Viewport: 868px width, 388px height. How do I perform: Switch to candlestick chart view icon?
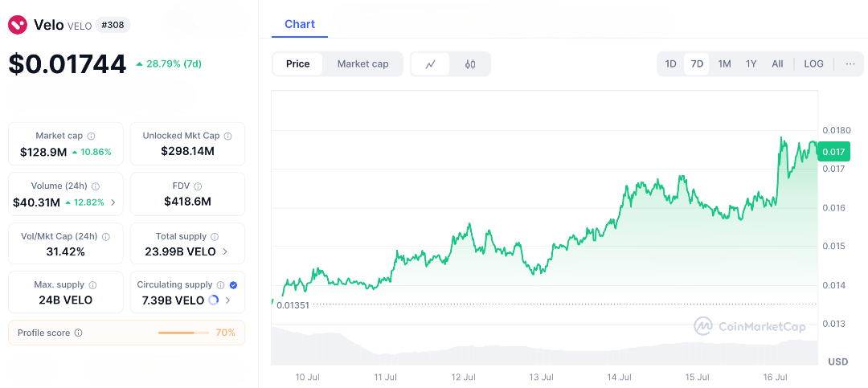[x=470, y=64]
